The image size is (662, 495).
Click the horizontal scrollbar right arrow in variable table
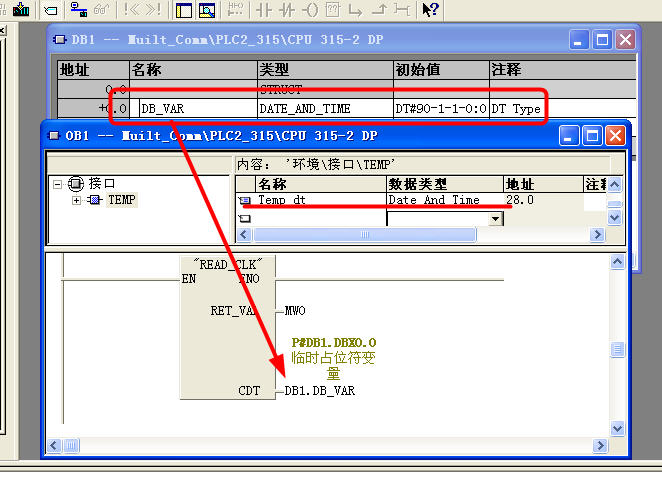click(x=598, y=235)
